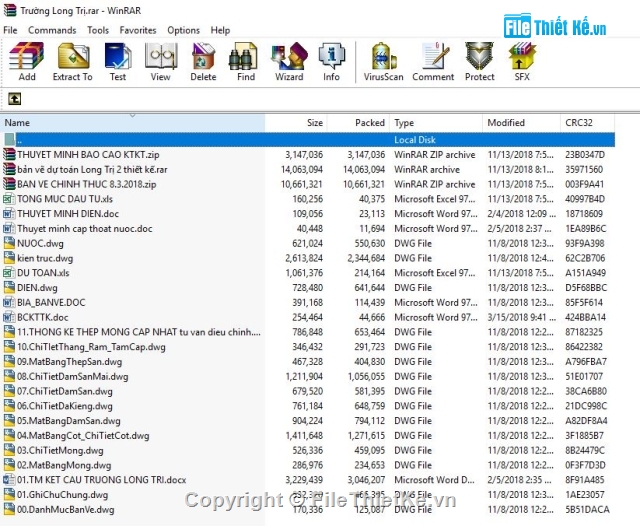The height and width of the screenshot is (526, 640).
Task: Click the Comment toolbar icon
Action: (x=433, y=62)
